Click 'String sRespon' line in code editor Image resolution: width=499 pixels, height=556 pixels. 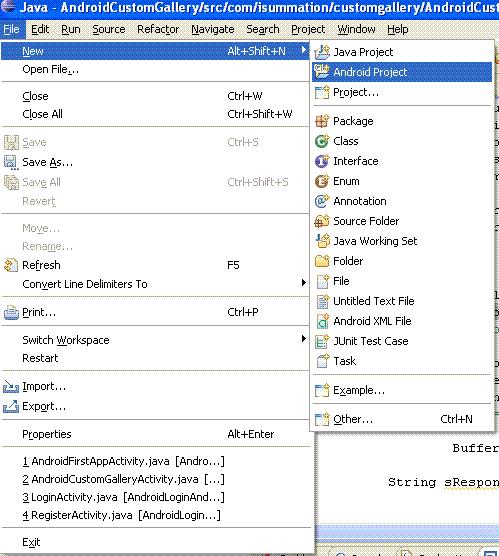[x=443, y=482]
